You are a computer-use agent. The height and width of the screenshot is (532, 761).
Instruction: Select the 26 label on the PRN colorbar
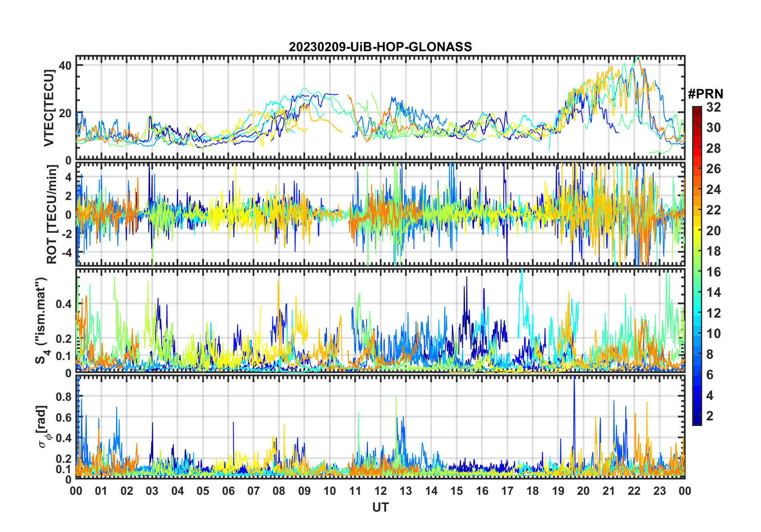713,169
